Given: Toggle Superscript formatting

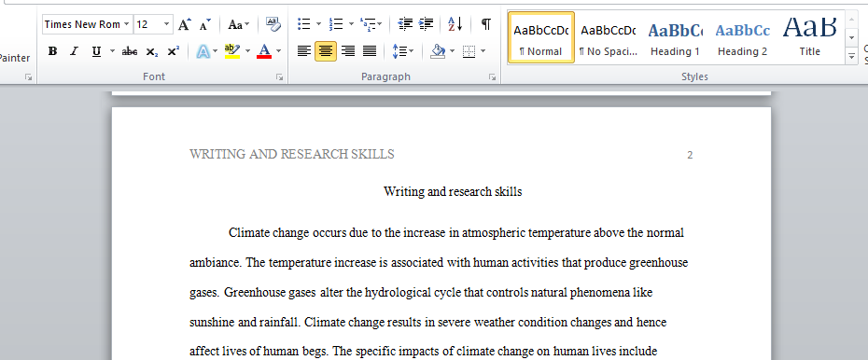Looking at the screenshot, I should coord(174,51).
